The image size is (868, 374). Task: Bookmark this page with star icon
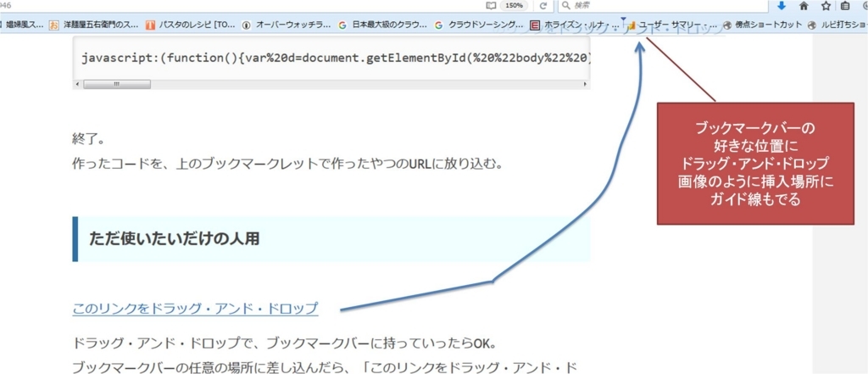click(x=826, y=6)
